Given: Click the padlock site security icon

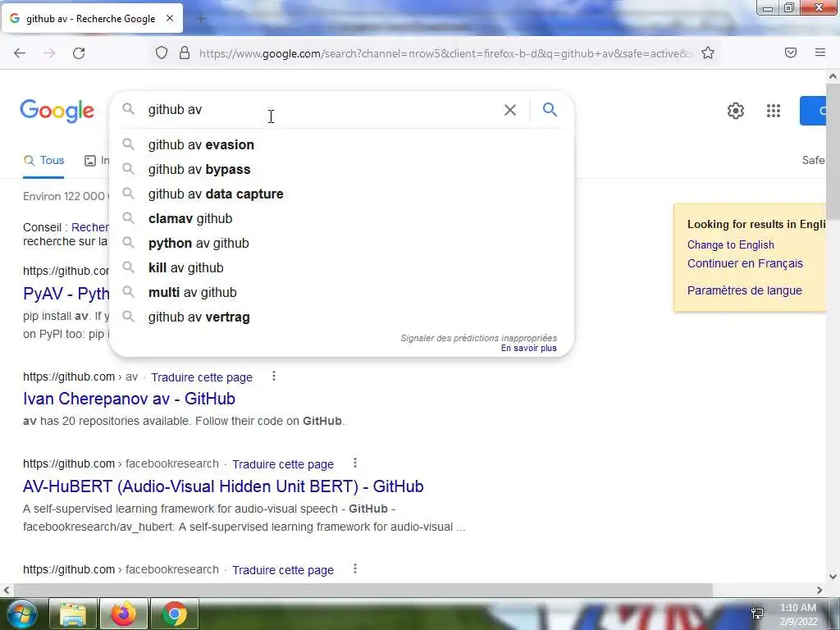Looking at the screenshot, I should click(x=185, y=53).
